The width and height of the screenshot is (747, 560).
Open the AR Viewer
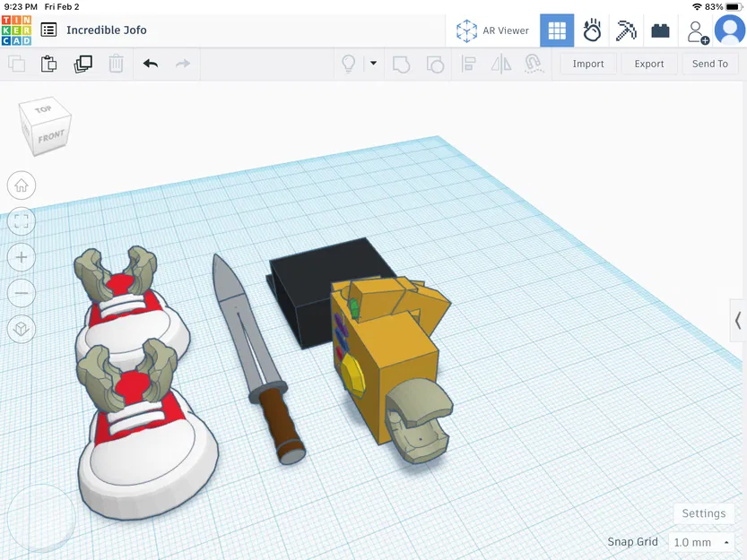[x=492, y=30]
